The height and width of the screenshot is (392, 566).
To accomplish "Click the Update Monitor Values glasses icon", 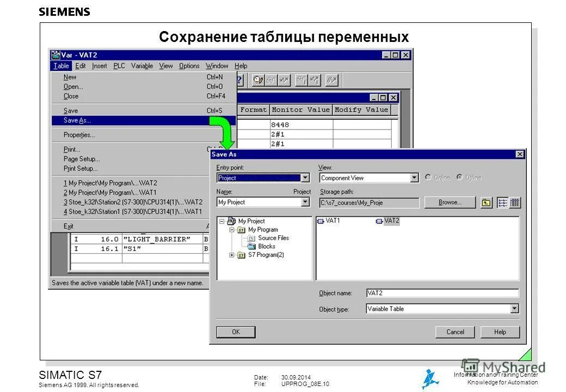I will coord(300,80).
